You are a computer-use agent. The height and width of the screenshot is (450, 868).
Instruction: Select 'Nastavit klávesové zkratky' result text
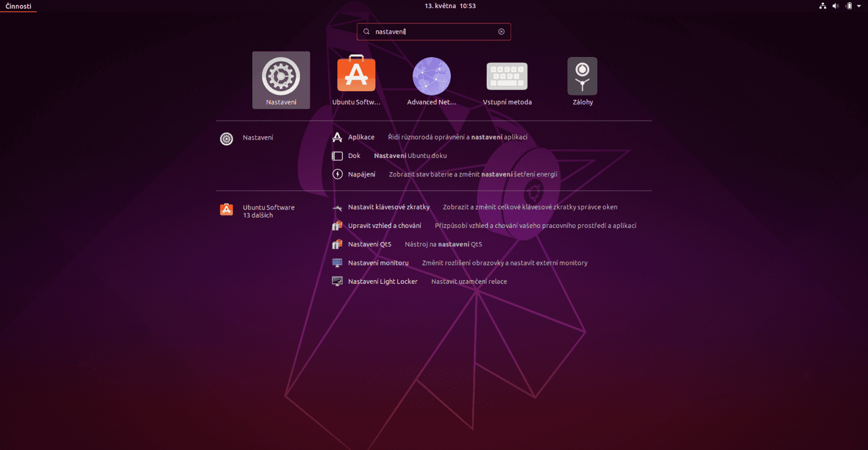(x=388, y=207)
